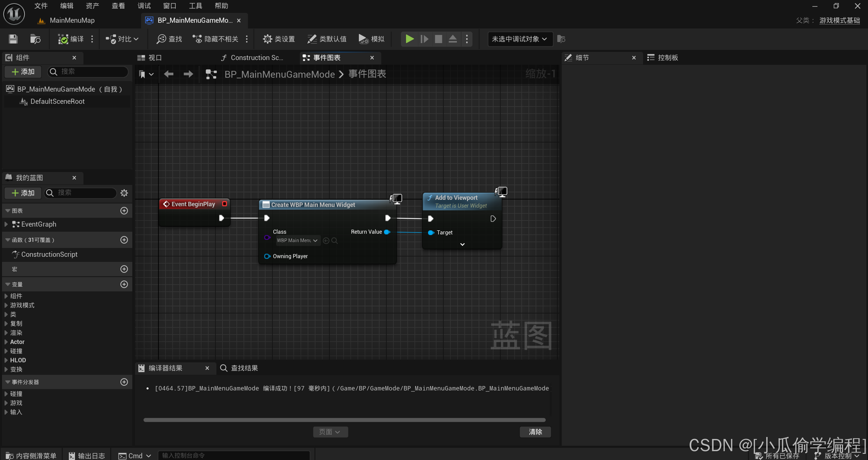Toggle hide unrelated (隐藏不相关) nodes
Image resolution: width=868 pixels, height=460 pixels.
(x=216, y=39)
